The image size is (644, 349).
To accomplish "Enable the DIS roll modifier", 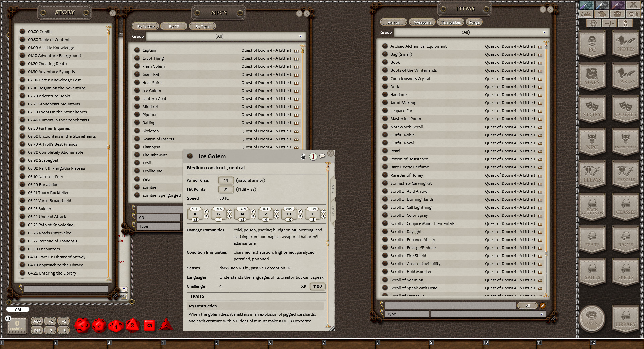I will tap(37, 330).
